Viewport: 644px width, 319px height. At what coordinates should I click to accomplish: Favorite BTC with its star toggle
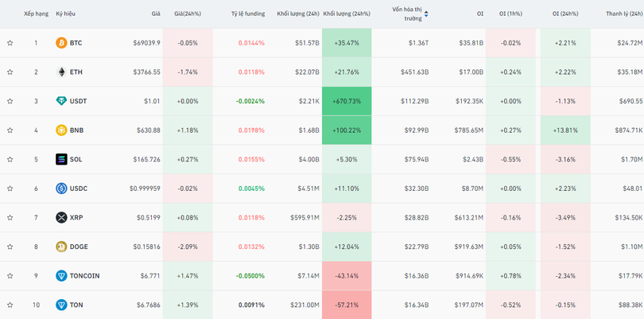coord(10,43)
